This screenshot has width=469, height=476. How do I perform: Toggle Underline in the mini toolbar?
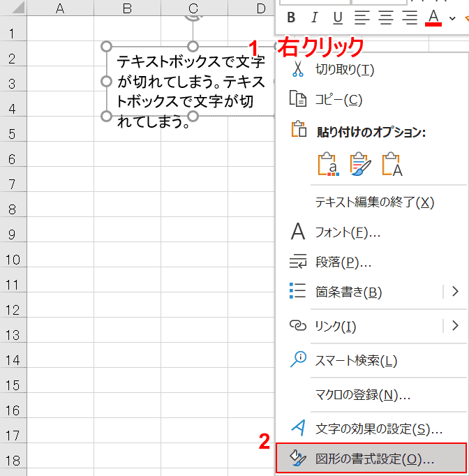tap(338, 17)
